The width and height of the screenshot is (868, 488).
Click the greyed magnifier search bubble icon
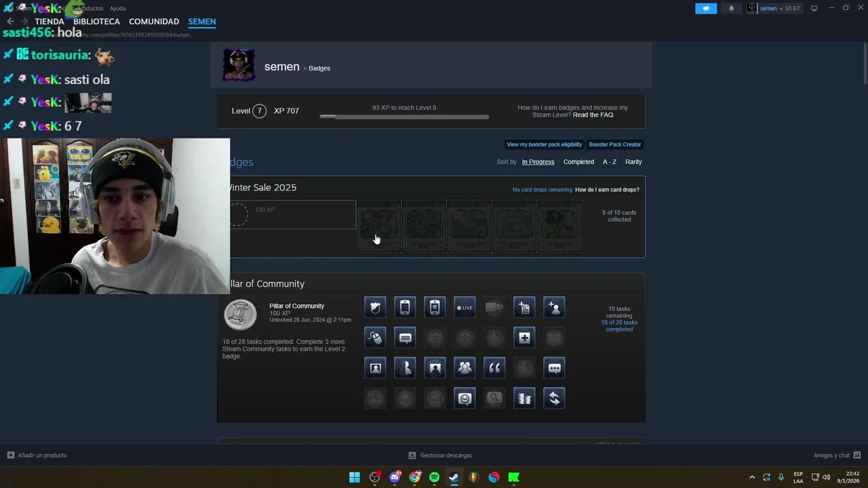(x=494, y=399)
